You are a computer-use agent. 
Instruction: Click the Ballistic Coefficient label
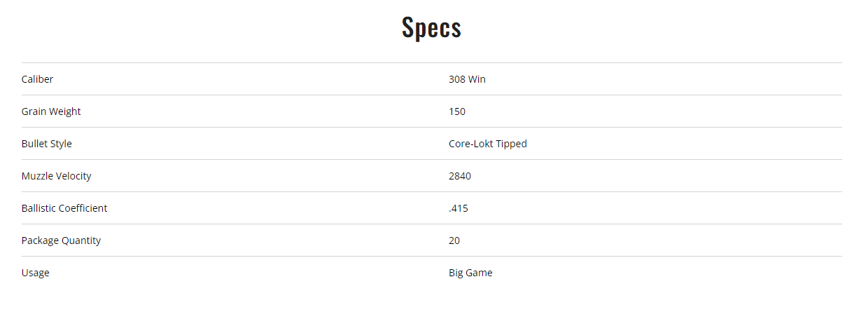pyautogui.click(x=64, y=208)
